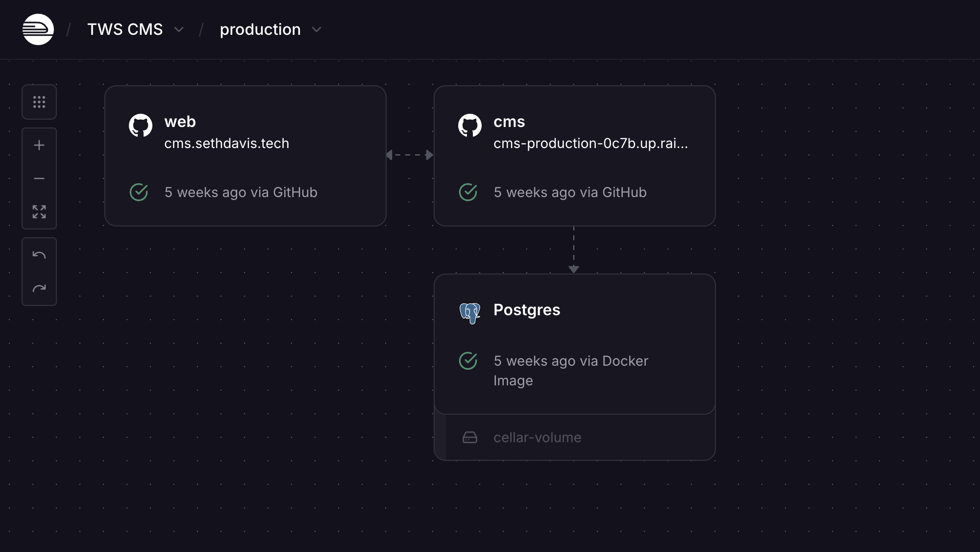The height and width of the screenshot is (552, 980).
Task: Click the fit-to-view fullscreen icon
Action: click(39, 212)
